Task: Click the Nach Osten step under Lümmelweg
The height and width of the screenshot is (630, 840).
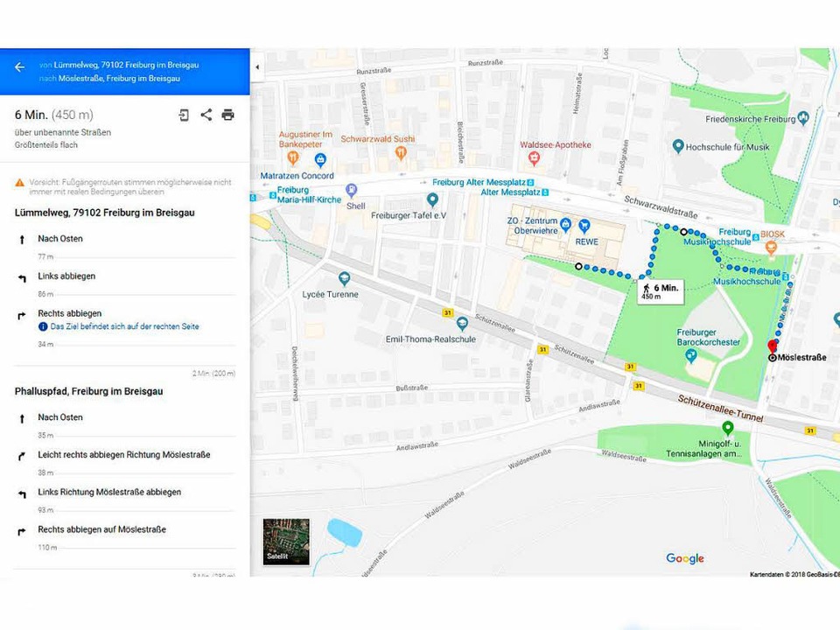Action: pyautogui.click(x=125, y=239)
